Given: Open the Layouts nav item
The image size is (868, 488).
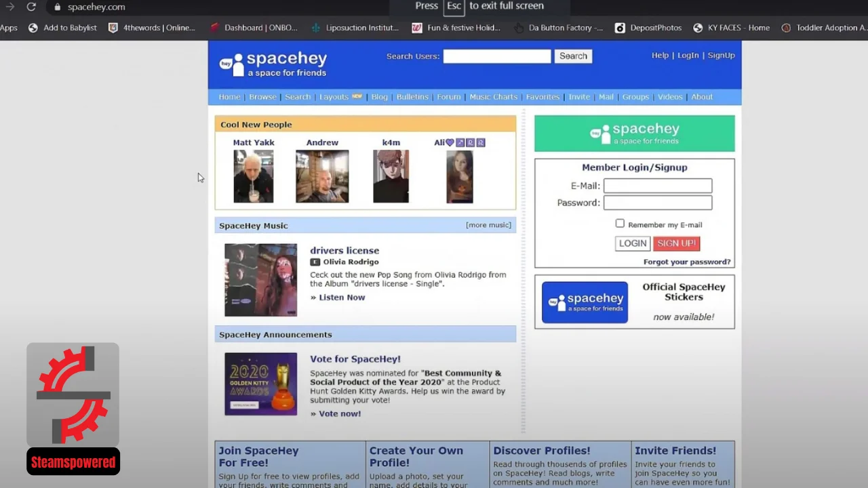Looking at the screenshot, I should click(x=334, y=97).
